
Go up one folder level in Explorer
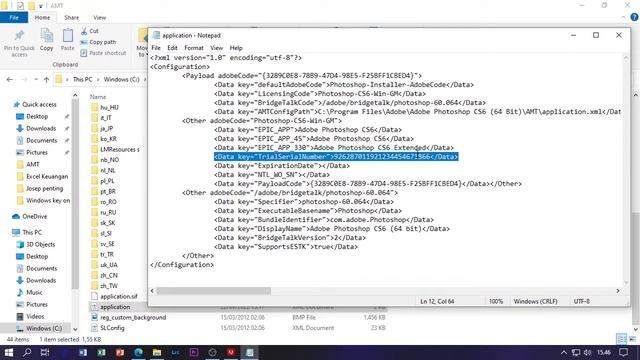point(46,80)
